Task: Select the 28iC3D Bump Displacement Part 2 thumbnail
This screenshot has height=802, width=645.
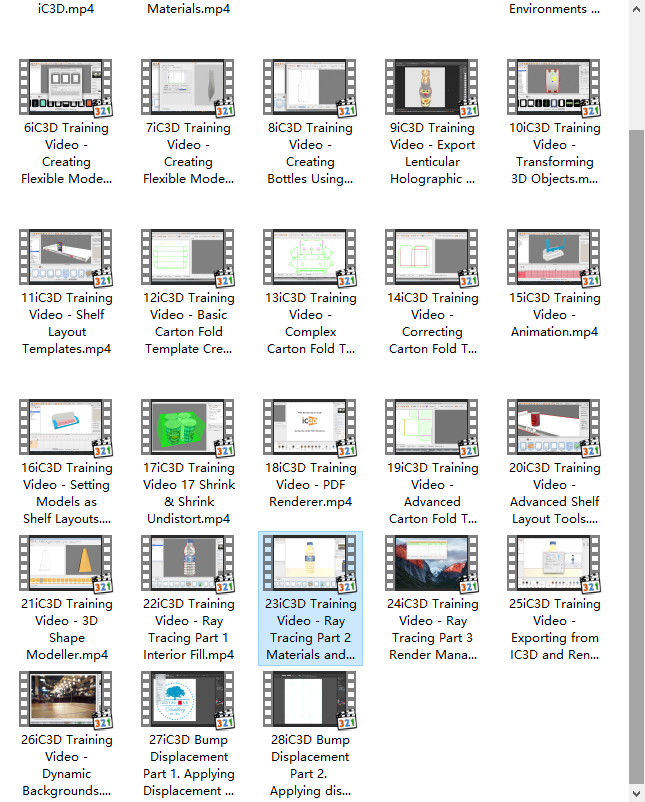Action: [310, 701]
